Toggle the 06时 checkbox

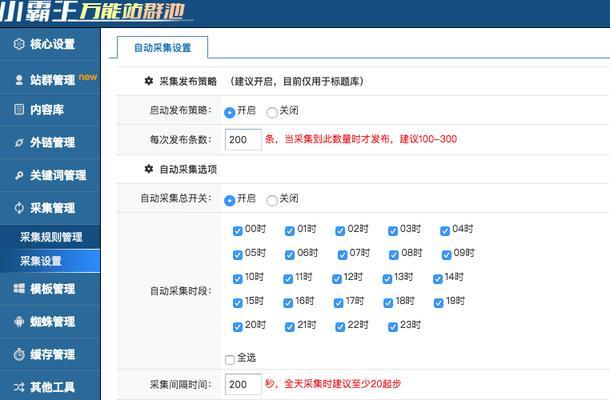point(290,255)
